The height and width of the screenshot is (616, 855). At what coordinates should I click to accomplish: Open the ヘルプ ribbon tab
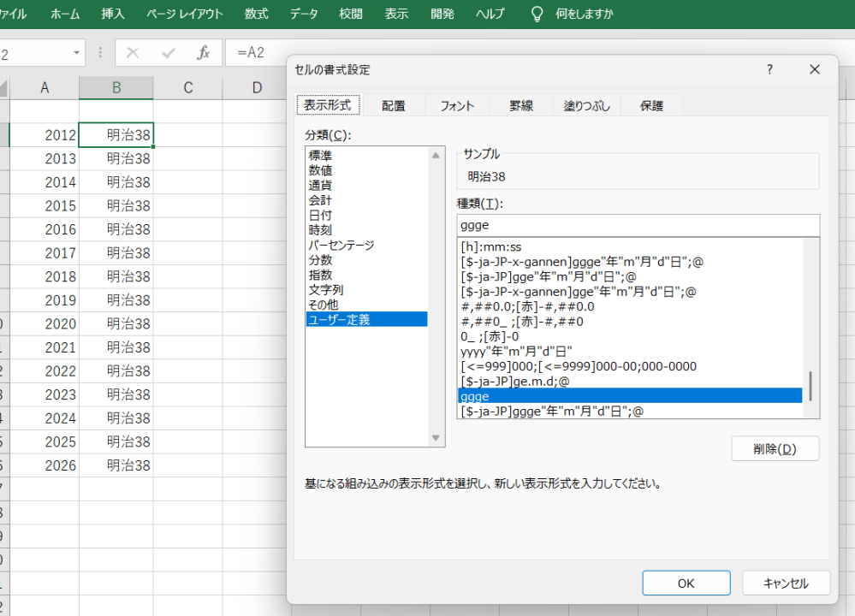(490, 14)
